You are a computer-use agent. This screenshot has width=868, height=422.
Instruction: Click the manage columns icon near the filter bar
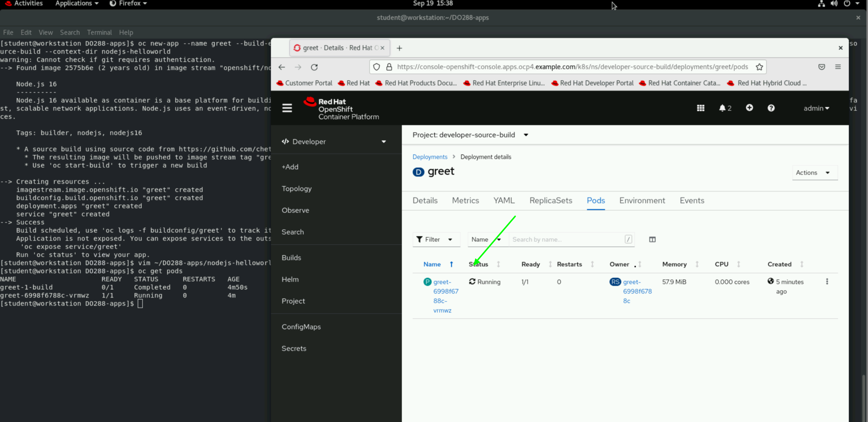click(652, 239)
